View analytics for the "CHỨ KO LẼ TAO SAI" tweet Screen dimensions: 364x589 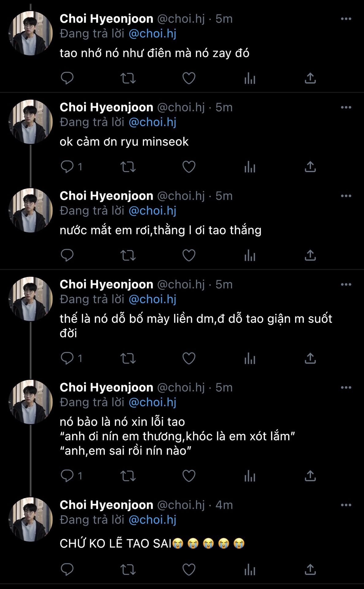click(250, 570)
